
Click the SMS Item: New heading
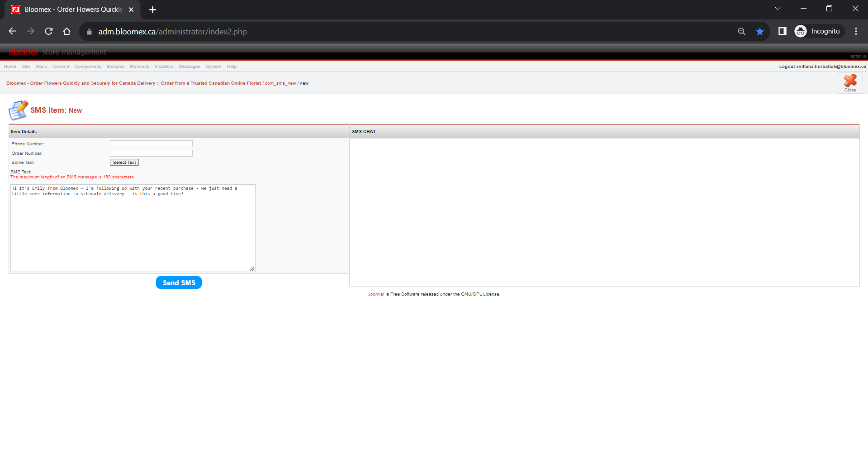[x=56, y=110]
